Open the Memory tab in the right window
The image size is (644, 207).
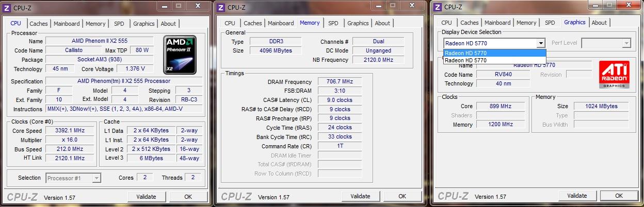tap(526, 23)
